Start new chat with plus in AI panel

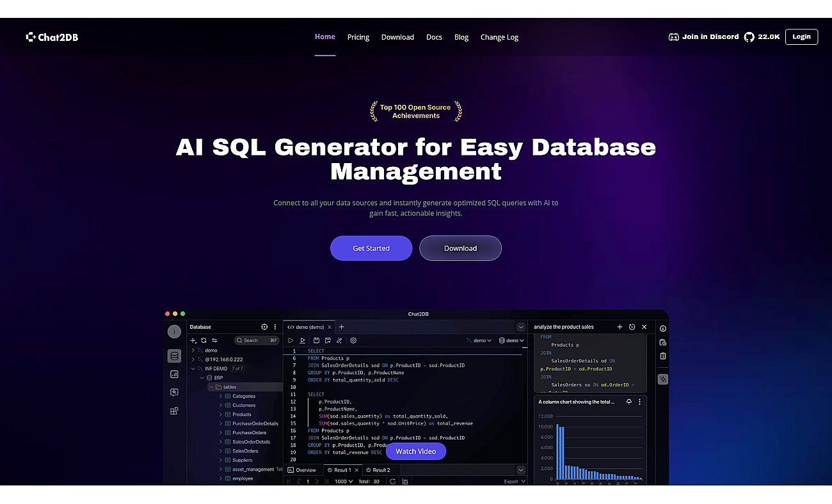pyautogui.click(x=620, y=327)
